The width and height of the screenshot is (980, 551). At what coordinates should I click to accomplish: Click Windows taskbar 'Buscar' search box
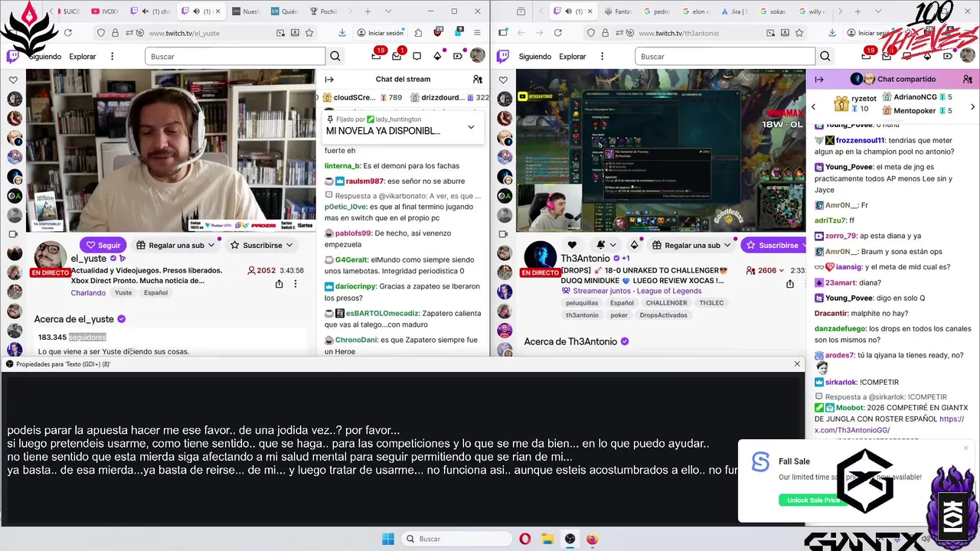point(456,539)
